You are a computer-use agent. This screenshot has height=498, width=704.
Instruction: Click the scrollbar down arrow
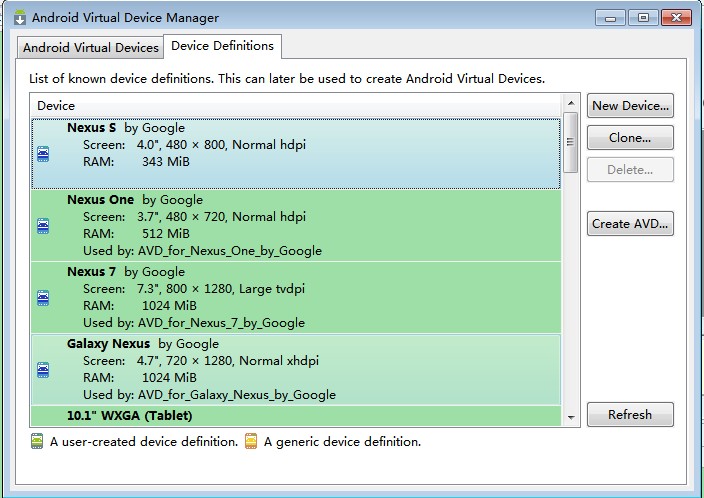pos(571,417)
